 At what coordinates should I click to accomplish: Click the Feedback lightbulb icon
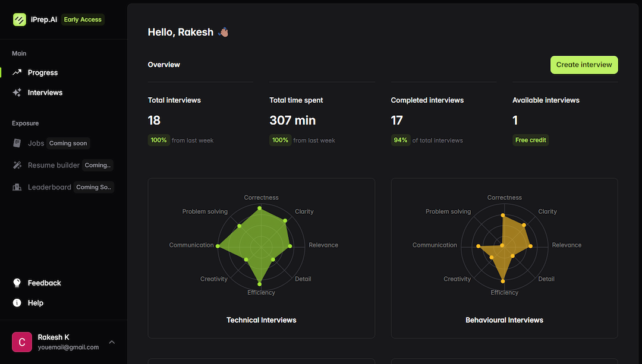(x=17, y=283)
